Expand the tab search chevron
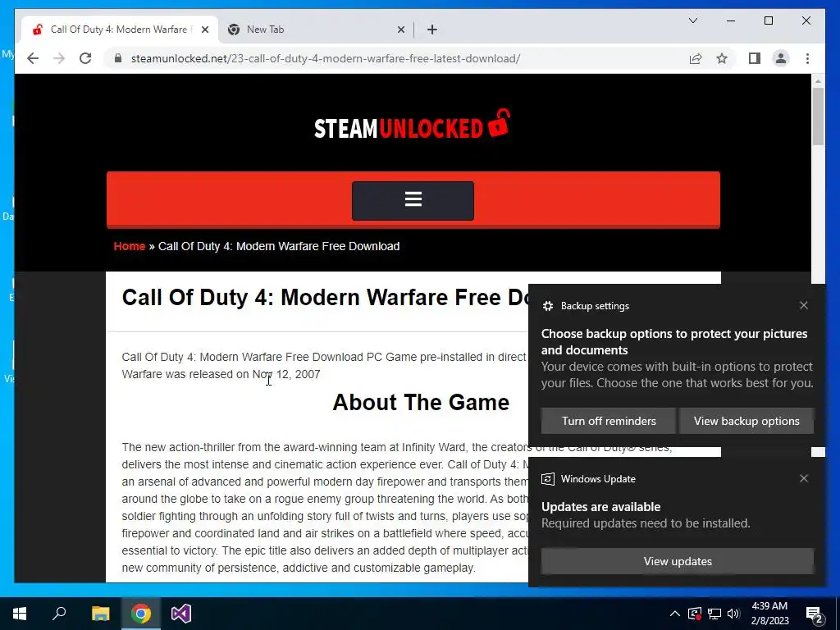Screen dimensions: 840x630 click(692, 21)
